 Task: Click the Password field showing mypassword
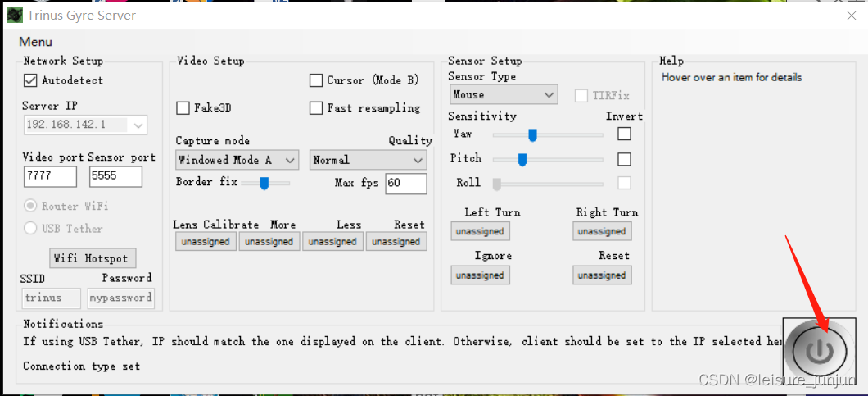121,298
